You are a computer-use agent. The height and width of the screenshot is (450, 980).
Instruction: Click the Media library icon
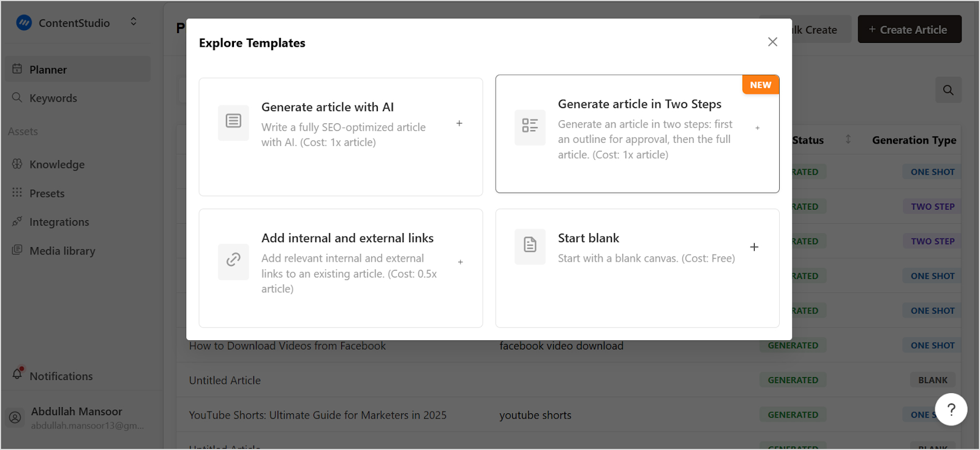click(17, 250)
